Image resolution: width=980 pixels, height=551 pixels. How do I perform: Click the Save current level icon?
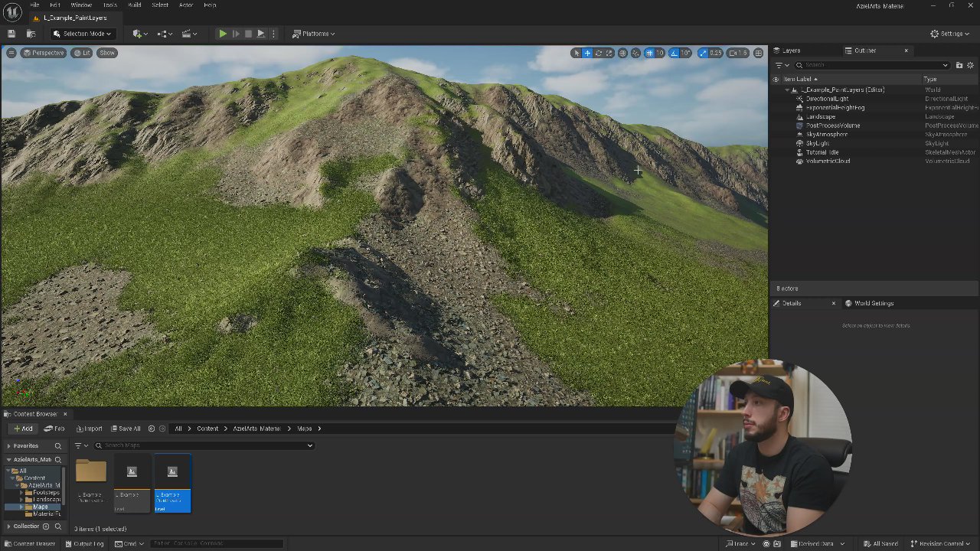[11, 34]
